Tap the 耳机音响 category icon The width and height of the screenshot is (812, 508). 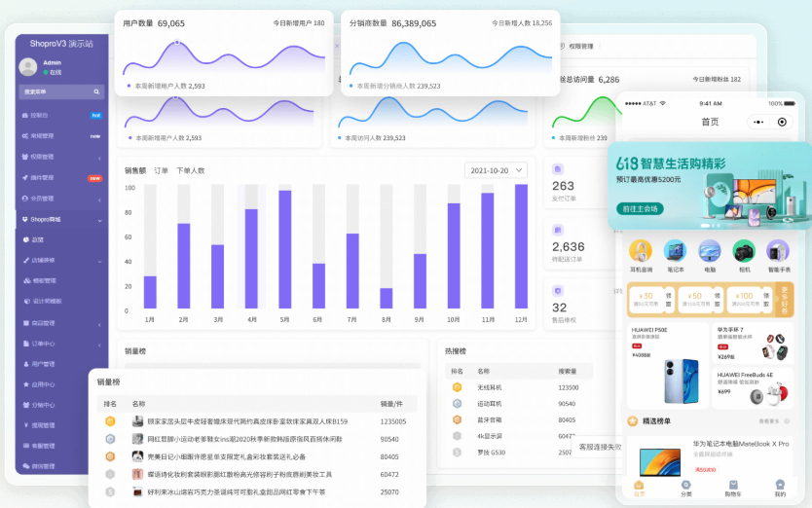(640, 250)
